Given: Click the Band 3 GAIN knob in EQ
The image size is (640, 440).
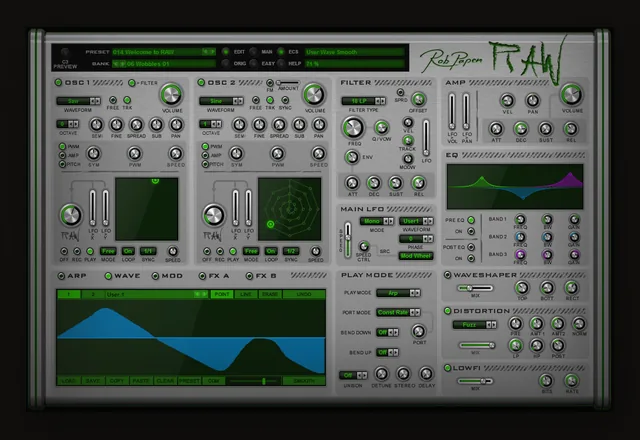Looking at the screenshot, I should 574,255.
